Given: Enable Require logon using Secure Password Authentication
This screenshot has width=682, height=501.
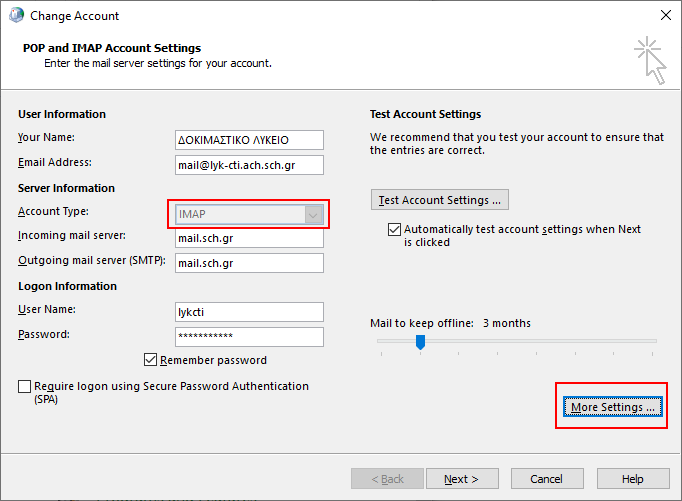Looking at the screenshot, I should [x=24, y=386].
